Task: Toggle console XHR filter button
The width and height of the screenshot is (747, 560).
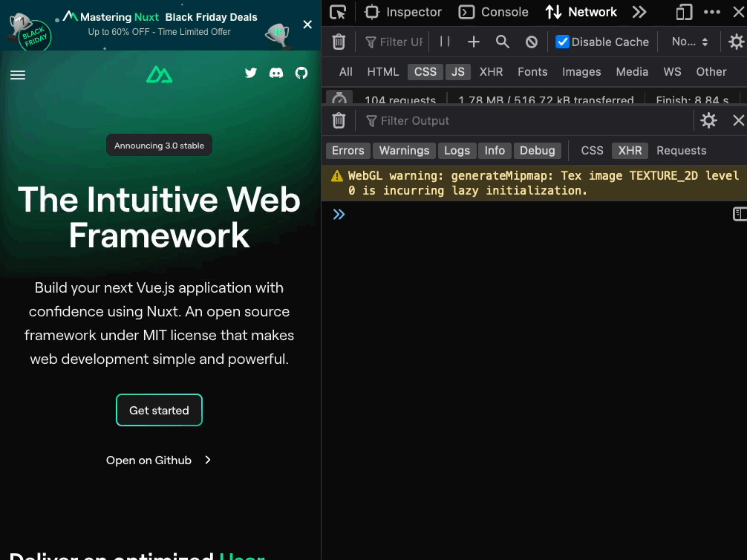Action: coord(630,151)
